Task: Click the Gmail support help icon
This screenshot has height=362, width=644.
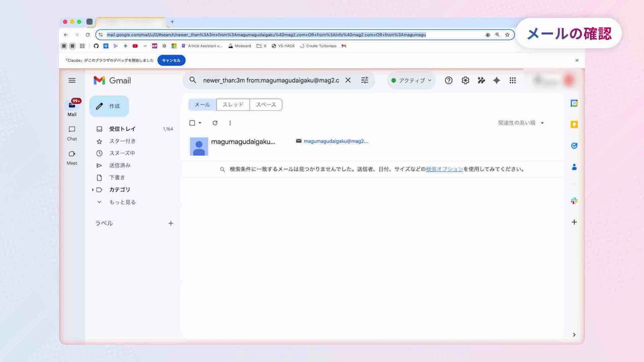Action: tap(448, 80)
